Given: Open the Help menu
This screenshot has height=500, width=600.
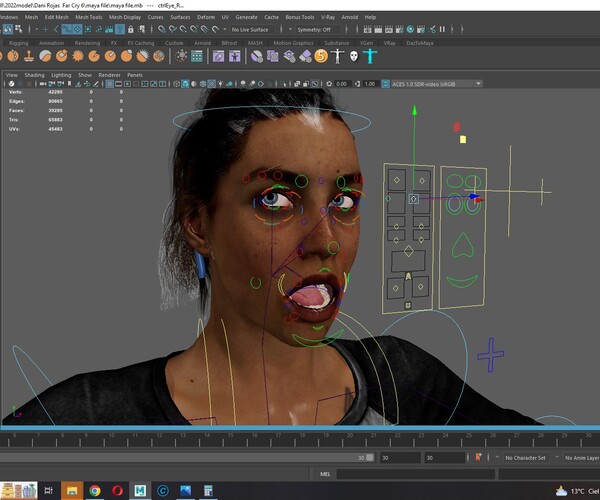Looking at the screenshot, I should (x=370, y=17).
